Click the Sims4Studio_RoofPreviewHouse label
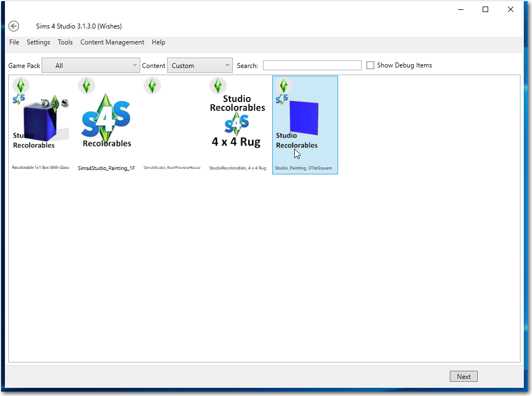This screenshot has height=396, width=532. tap(172, 168)
